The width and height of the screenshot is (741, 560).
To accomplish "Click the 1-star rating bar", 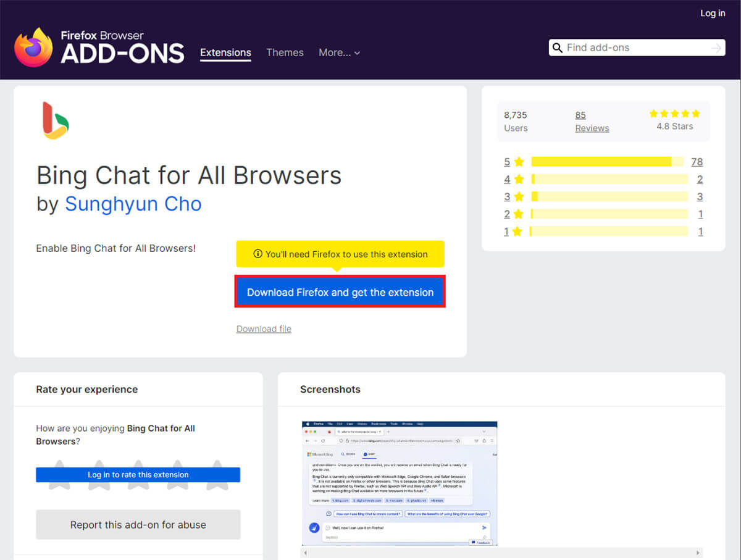I will point(609,231).
